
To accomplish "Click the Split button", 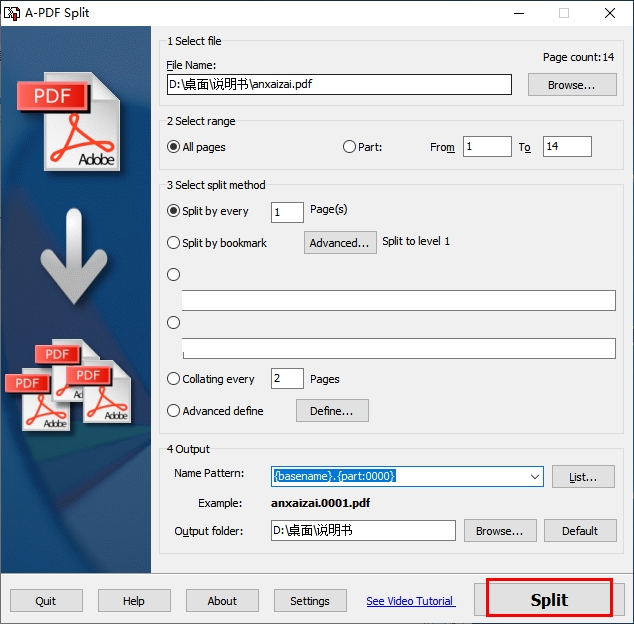I will click(549, 600).
